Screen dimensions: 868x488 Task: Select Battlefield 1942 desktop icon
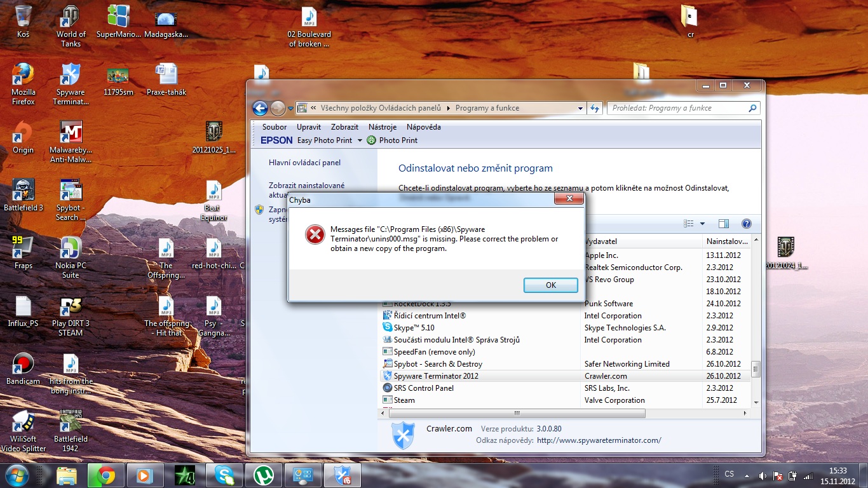click(71, 431)
